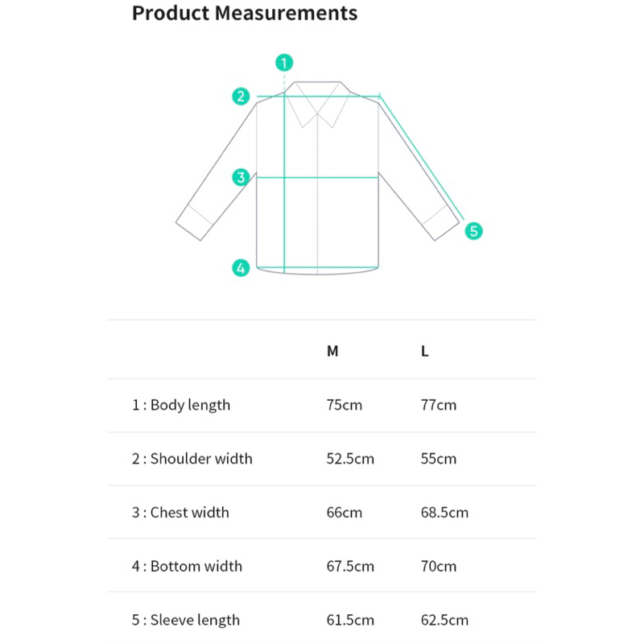Click the 68.5cm chest width value
Image resolution: width=644 pixels, height=644 pixels.
click(x=444, y=513)
